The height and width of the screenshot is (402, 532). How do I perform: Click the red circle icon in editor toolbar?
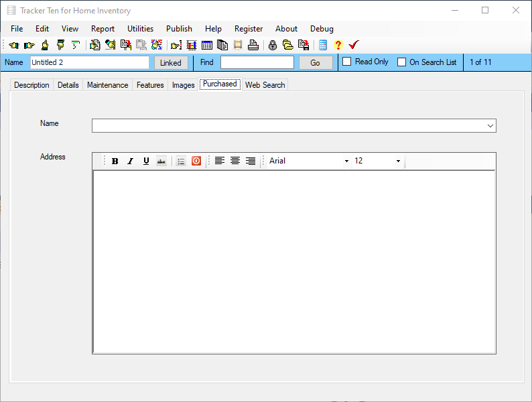196,161
